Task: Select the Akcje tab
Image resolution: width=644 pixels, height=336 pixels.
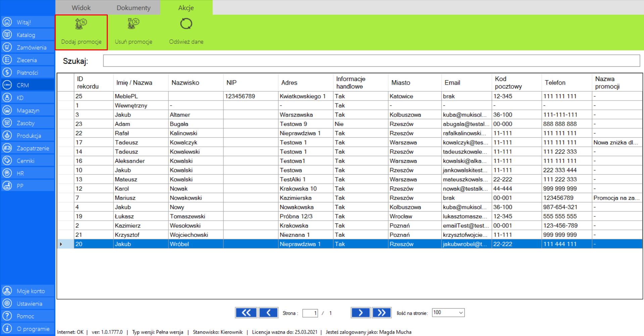Action: point(186,7)
